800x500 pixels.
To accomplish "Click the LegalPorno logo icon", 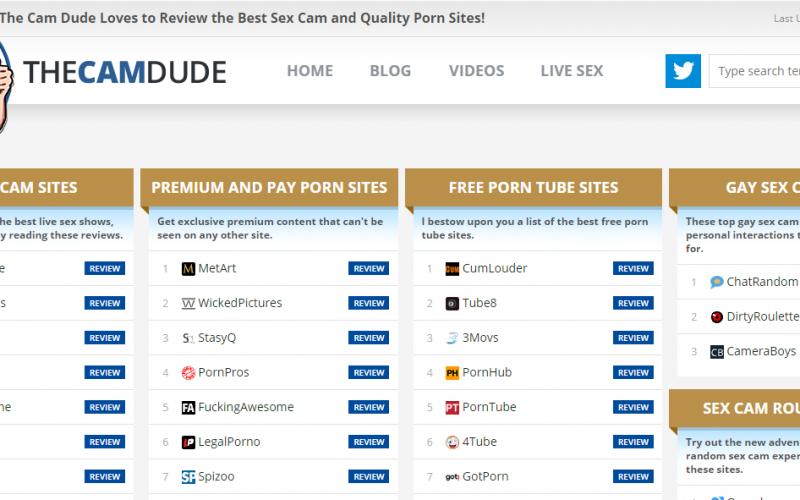I will point(188,442).
